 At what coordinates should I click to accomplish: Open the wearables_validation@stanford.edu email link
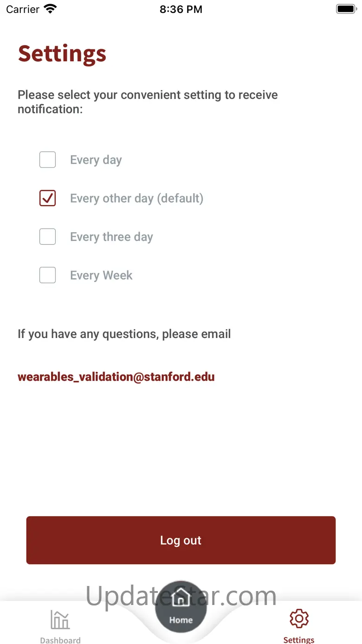pyautogui.click(x=116, y=377)
